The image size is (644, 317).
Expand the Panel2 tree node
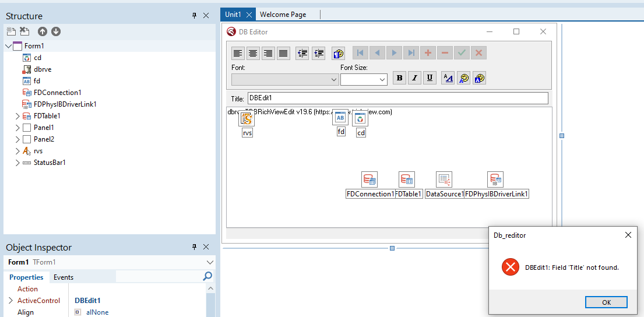[x=17, y=139]
